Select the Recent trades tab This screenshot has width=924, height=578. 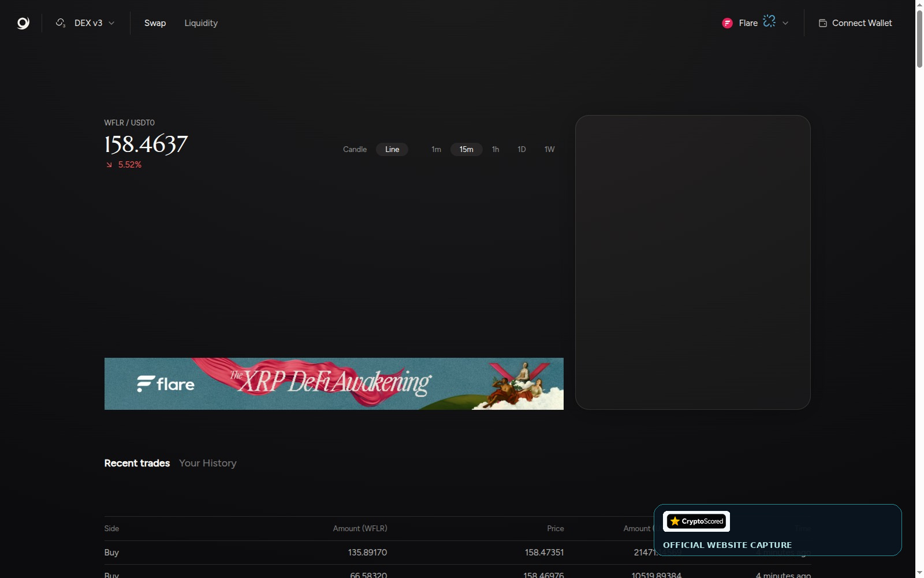137,463
